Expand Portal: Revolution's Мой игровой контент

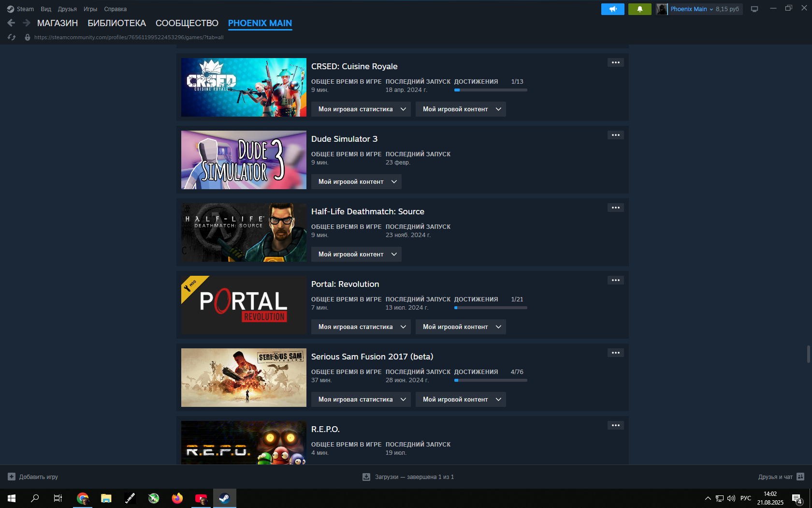tap(461, 327)
